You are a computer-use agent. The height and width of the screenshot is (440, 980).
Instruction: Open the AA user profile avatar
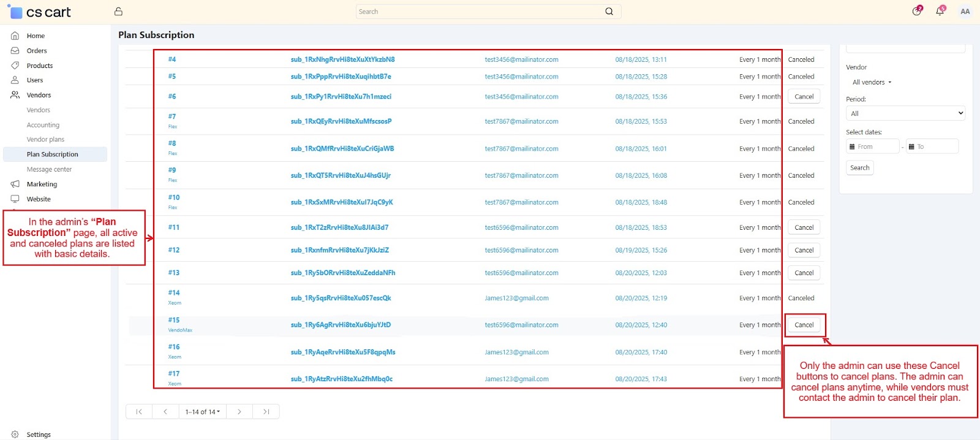[965, 12]
